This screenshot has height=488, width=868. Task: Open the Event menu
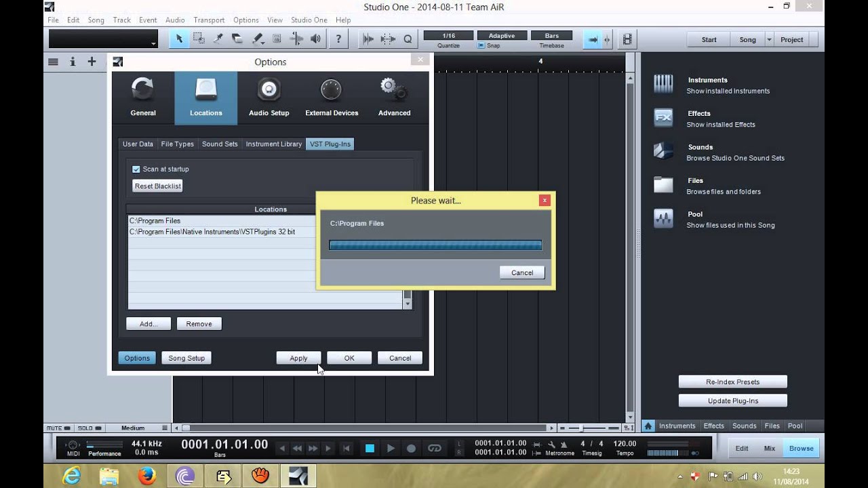click(148, 20)
